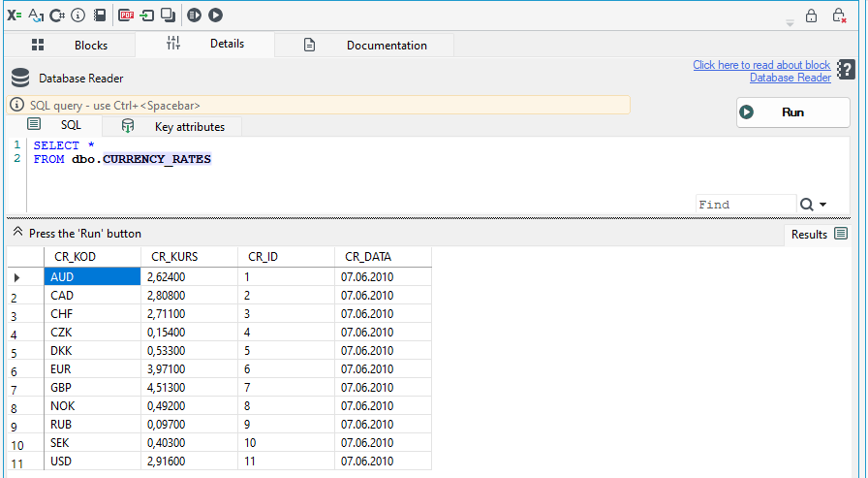Click the Database Reader cylinder icon
Screen dimensions: 868x478
click(x=20, y=79)
